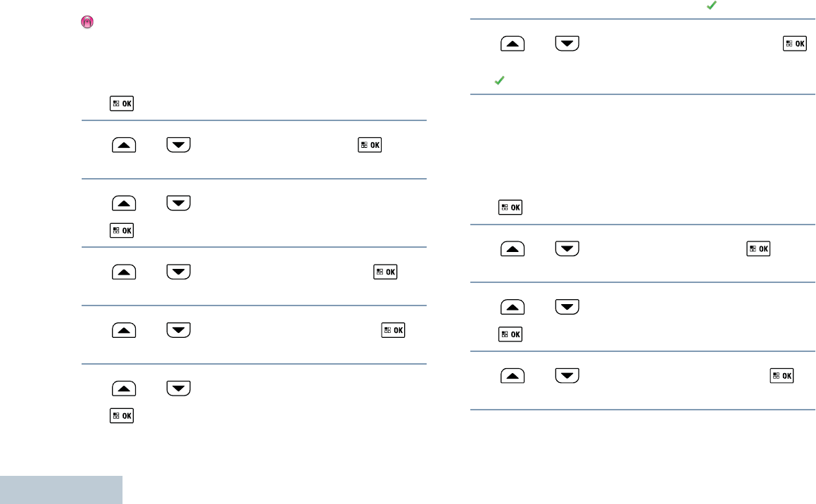Click the green checkmark beneath the top-right arrow row

click(498, 82)
